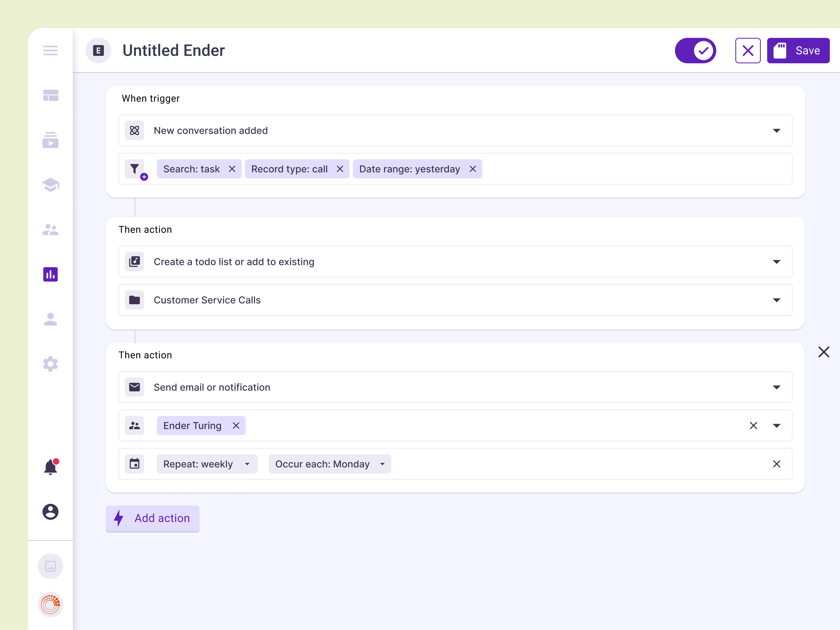Expand the New conversation added trigger dropdown
The image size is (840, 630).
(777, 131)
